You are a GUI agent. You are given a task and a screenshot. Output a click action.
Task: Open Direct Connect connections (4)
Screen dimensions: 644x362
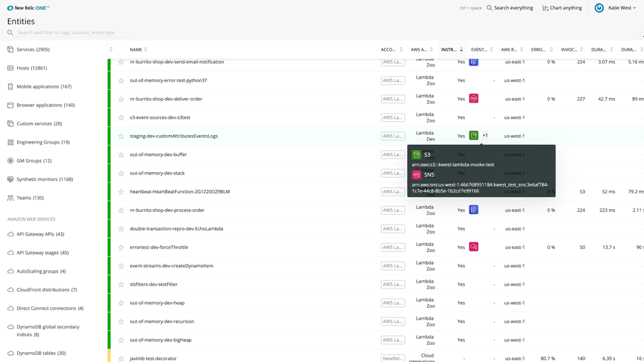click(50, 308)
